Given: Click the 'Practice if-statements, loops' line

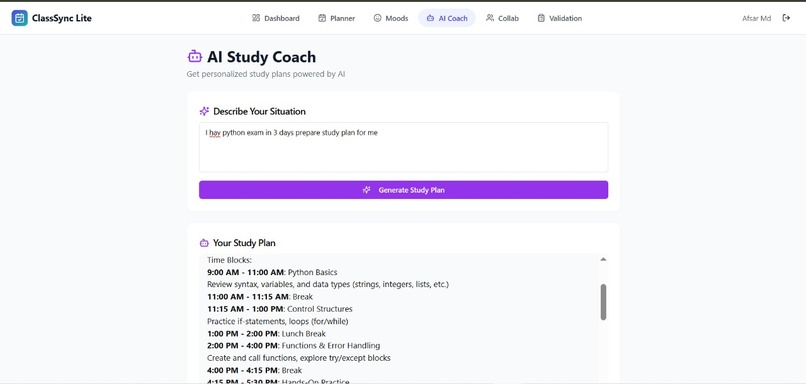Looking at the screenshot, I should tap(278, 321).
